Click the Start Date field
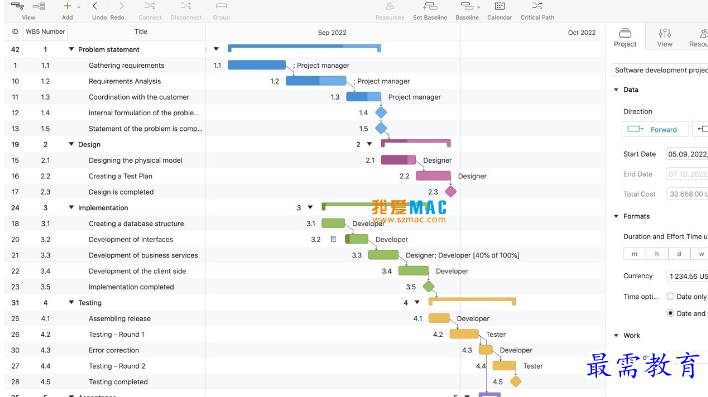This screenshot has width=708, height=397. (x=687, y=154)
